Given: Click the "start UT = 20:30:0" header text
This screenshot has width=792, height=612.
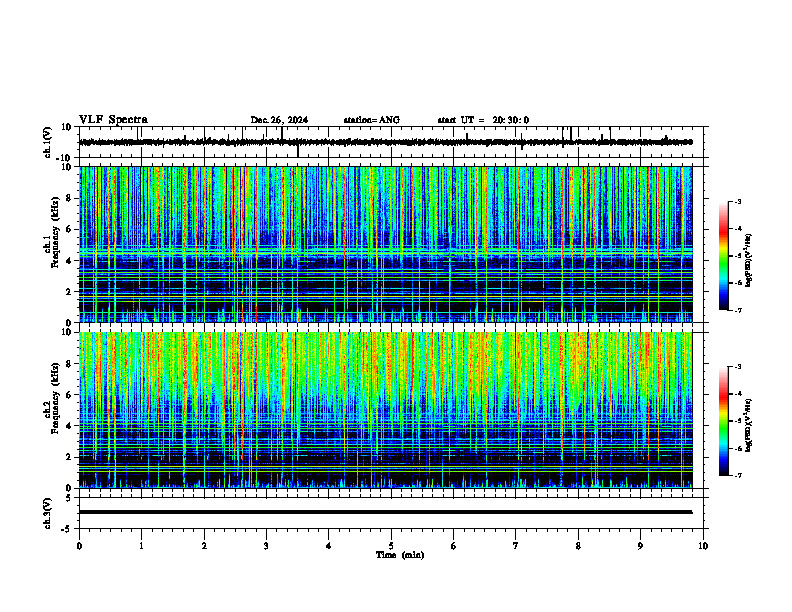Looking at the screenshot, I should point(483,120).
